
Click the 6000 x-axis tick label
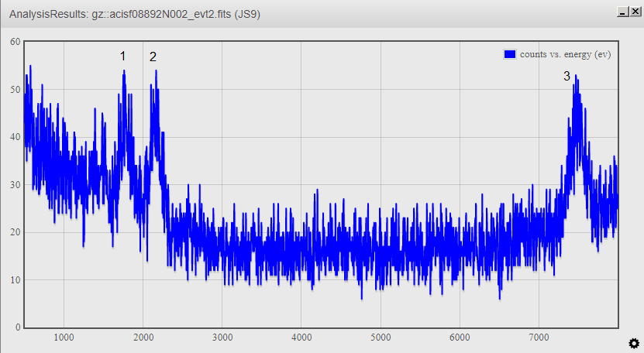coord(460,338)
